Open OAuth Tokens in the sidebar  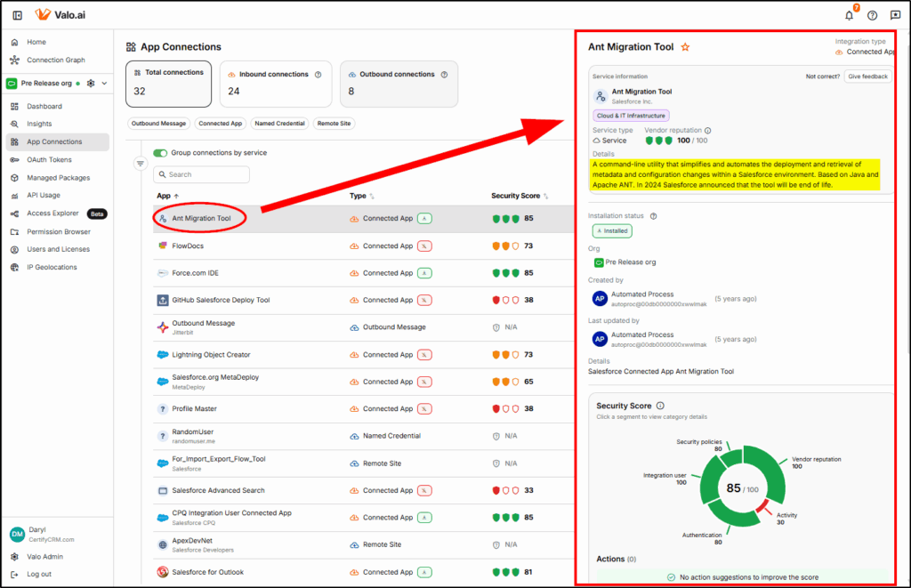coord(49,160)
